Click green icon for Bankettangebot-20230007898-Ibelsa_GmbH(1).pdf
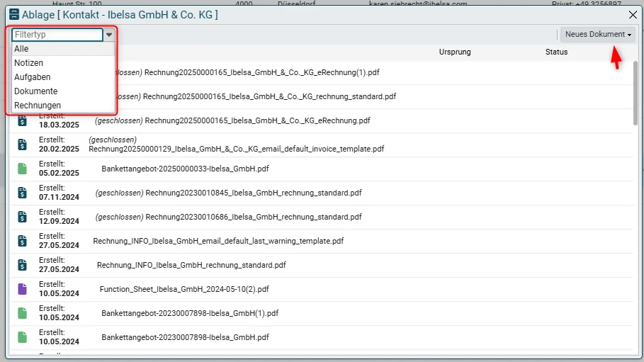This screenshot has height=362, width=644. click(22, 313)
